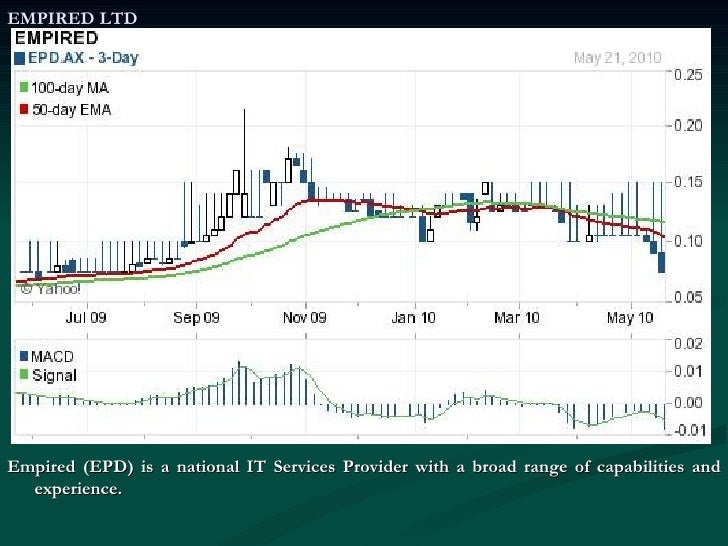Click the 0.20 price axis label
The height and width of the screenshot is (546, 728).
pyautogui.click(x=688, y=125)
